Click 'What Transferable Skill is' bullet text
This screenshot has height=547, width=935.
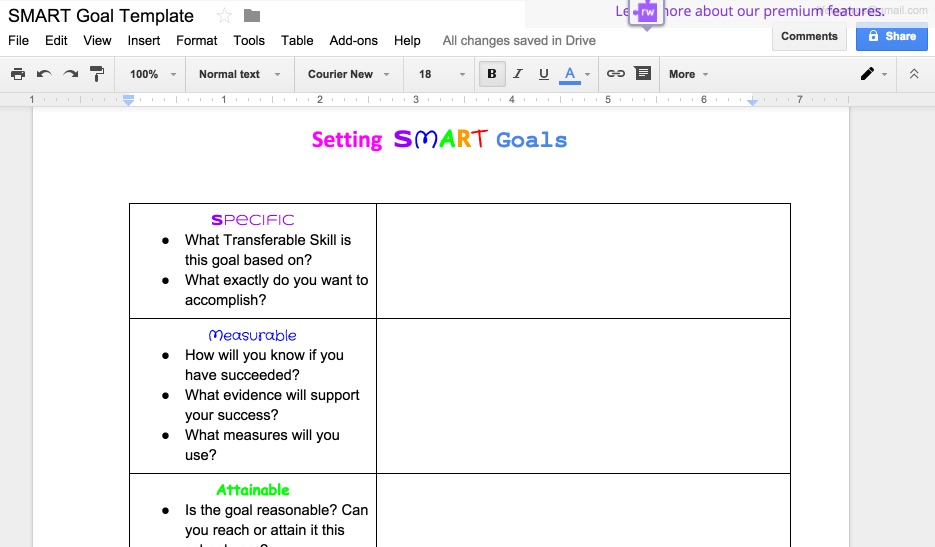268,240
